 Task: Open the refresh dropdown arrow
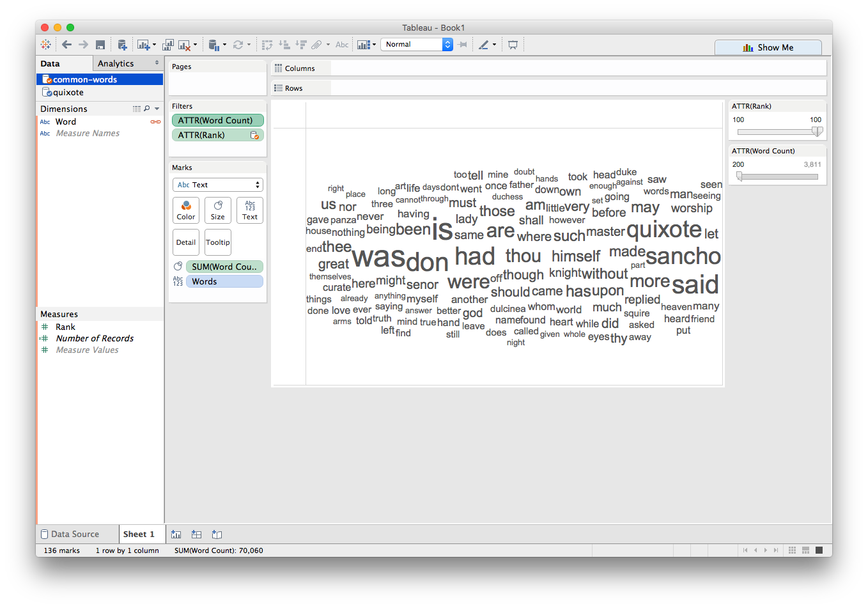[249, 45]
